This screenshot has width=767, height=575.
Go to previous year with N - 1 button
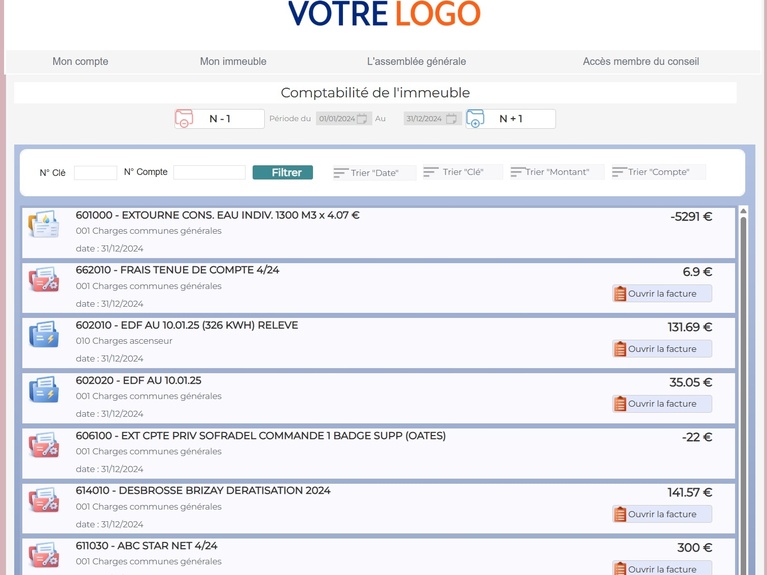tap(219, 119)
